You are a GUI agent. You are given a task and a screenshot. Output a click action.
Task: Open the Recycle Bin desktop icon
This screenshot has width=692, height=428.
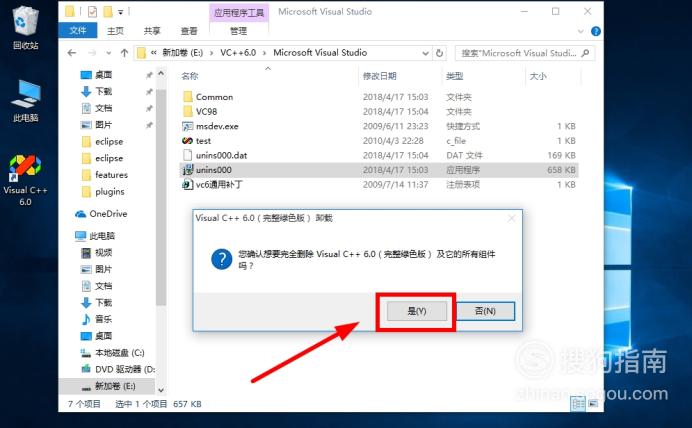pos(26,26)
